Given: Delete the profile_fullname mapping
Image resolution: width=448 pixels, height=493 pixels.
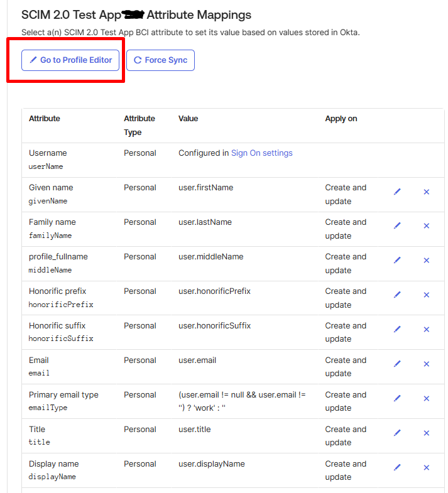Looking at the screenshot, I should tap(426, 261).
